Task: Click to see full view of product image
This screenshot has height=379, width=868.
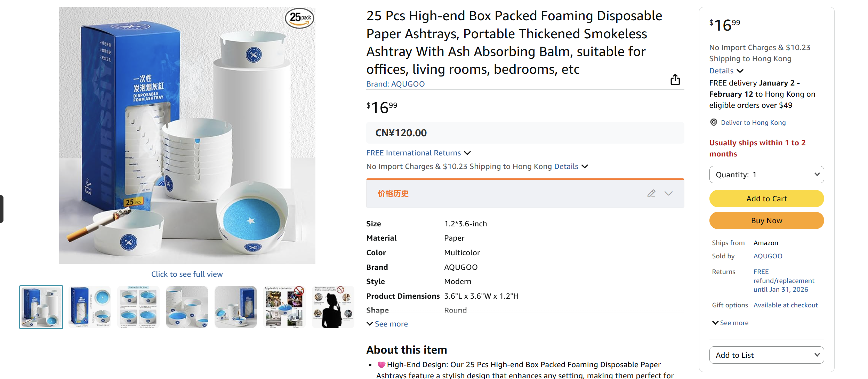Action: (x=187, y=274)
